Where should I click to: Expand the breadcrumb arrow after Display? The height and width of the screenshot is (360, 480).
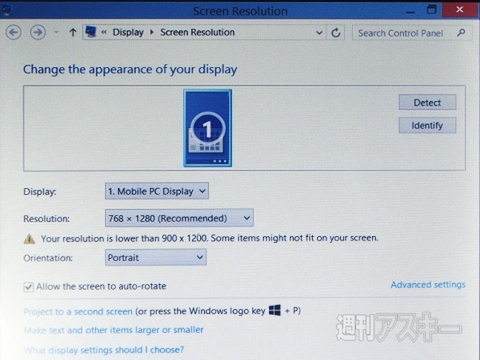152,32
